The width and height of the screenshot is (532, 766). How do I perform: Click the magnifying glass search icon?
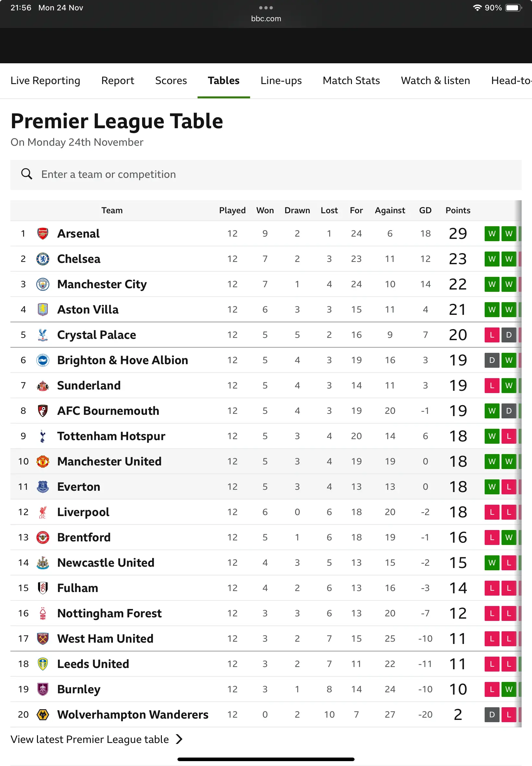tap(27, 174)
